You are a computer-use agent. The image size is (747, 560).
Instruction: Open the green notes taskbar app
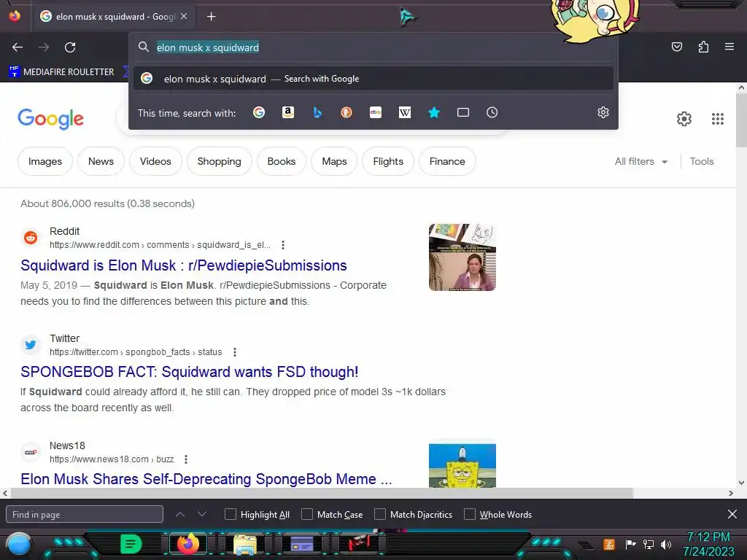(x=131, y=544)
